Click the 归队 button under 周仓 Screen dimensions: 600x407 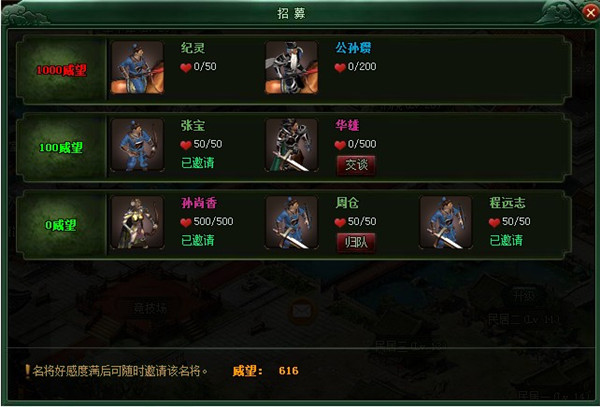(x=356, y=243)
